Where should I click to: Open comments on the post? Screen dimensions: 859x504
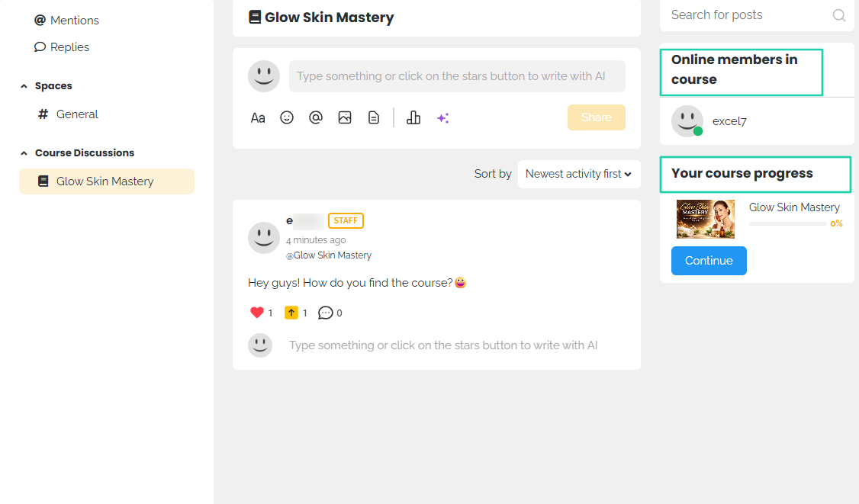point(326,313)
